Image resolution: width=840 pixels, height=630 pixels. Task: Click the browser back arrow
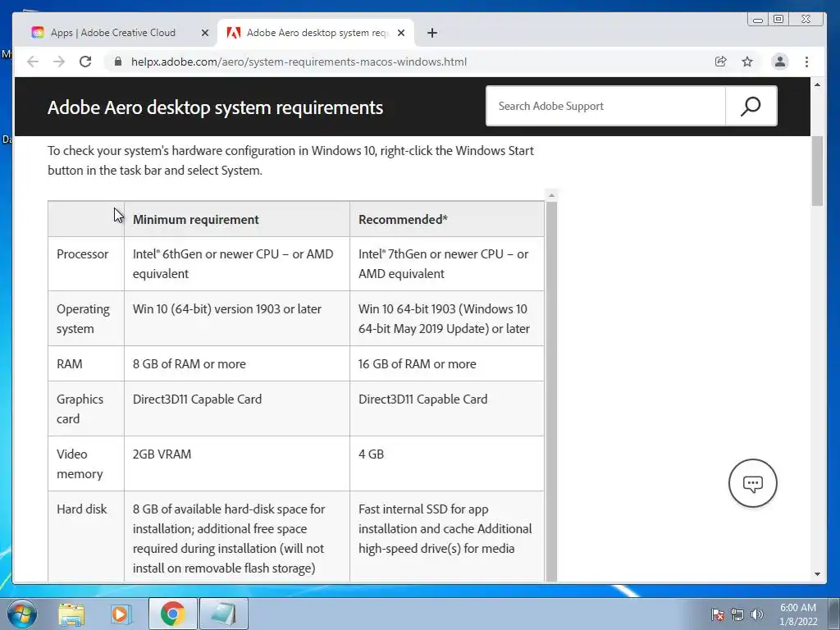coord(33,62)
